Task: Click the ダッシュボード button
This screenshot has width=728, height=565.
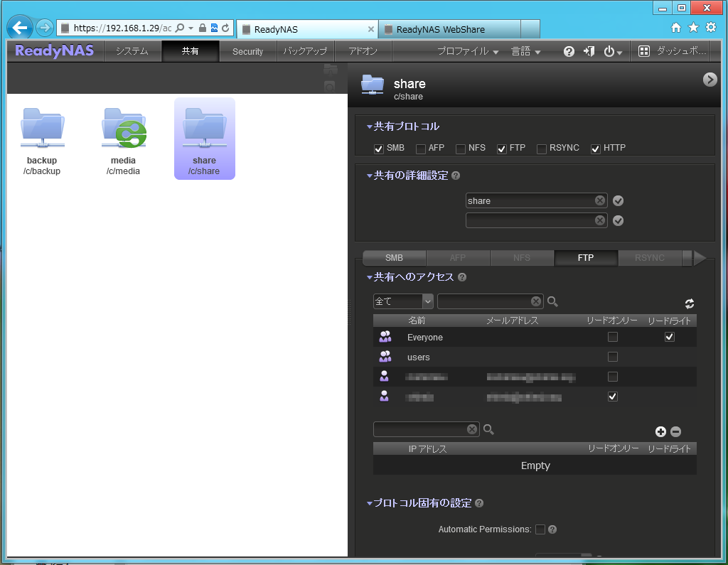Action: [x=673, y=51]
